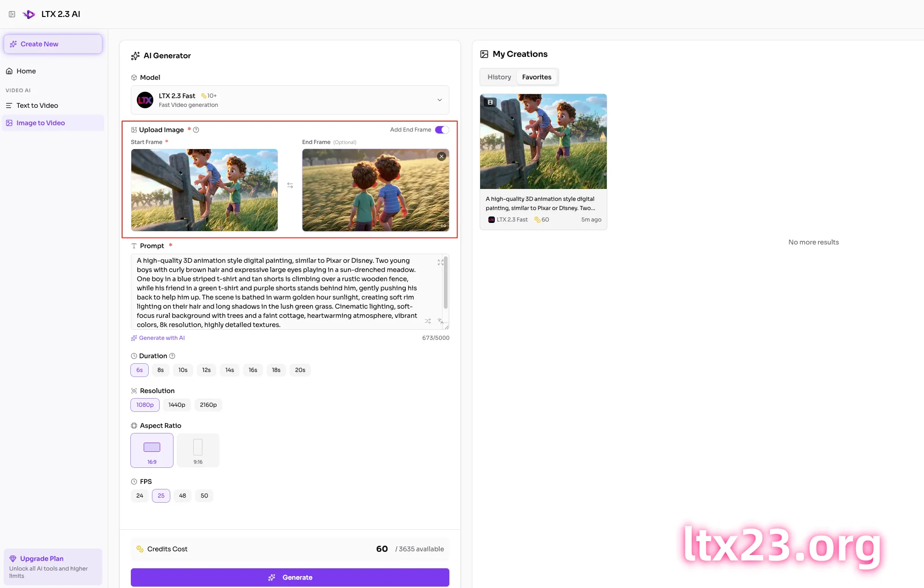Image resolution: width=924 pixels, height=588 pixels.
Task: Toggle Add End Frame switch off
Action: coord(442,130)
